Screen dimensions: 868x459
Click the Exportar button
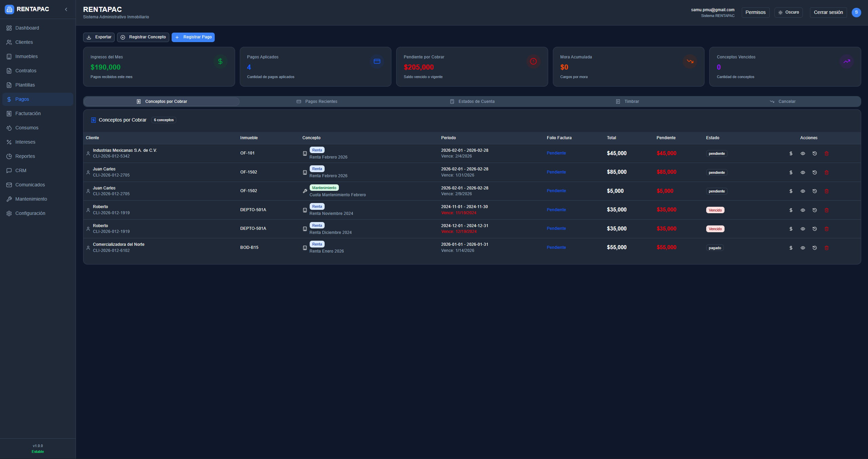tap(99, 37)
